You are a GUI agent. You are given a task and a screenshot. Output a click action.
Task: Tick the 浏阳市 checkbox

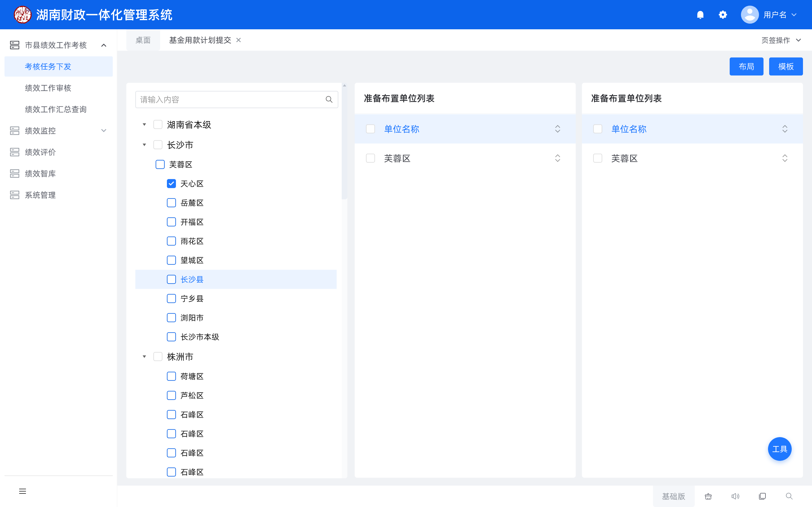coord(171,317)
